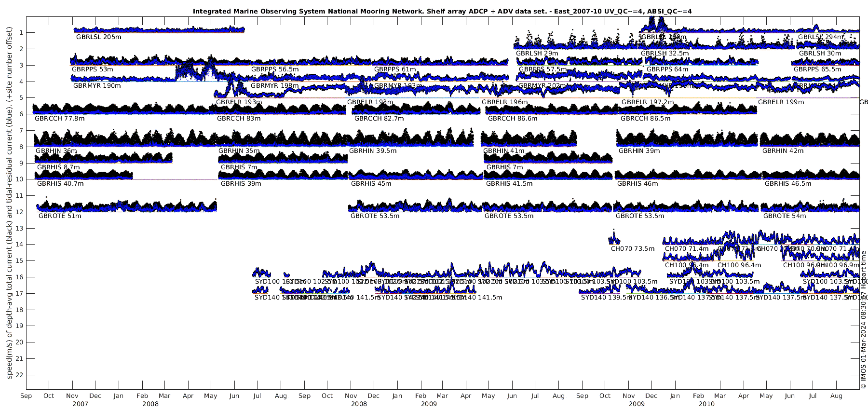Select the 'GBRPPS 56.5m' label
Viewport: 868px width, 410px height.
click(x=275, y=69)
